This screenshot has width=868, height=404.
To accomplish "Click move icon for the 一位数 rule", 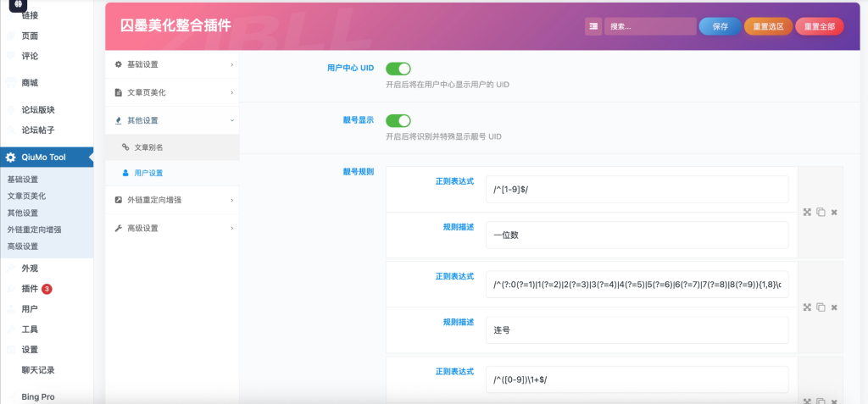I will coord(807,212).
